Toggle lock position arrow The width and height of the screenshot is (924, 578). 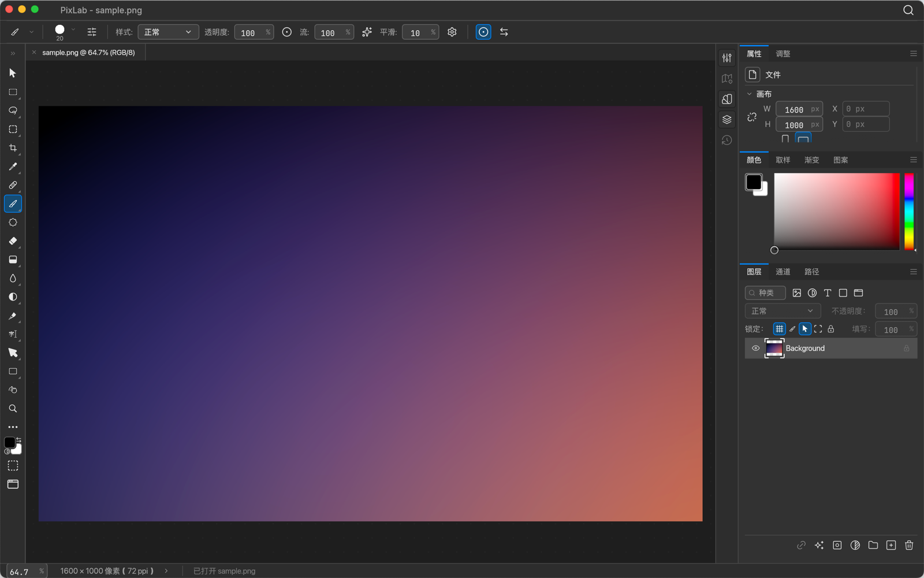coord(805,329)
